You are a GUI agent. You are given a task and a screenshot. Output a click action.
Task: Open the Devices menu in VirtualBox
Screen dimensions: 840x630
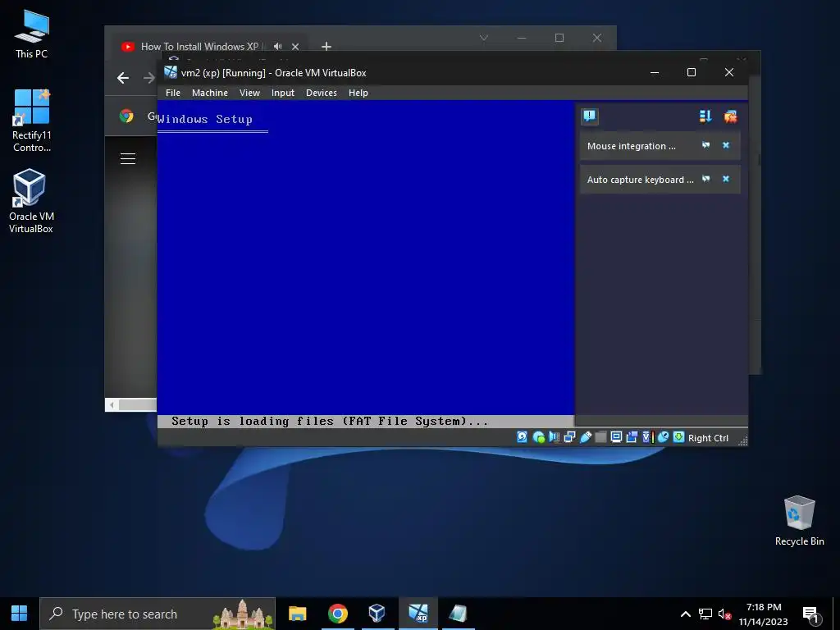pyautogui.click(x=322, y=93)
